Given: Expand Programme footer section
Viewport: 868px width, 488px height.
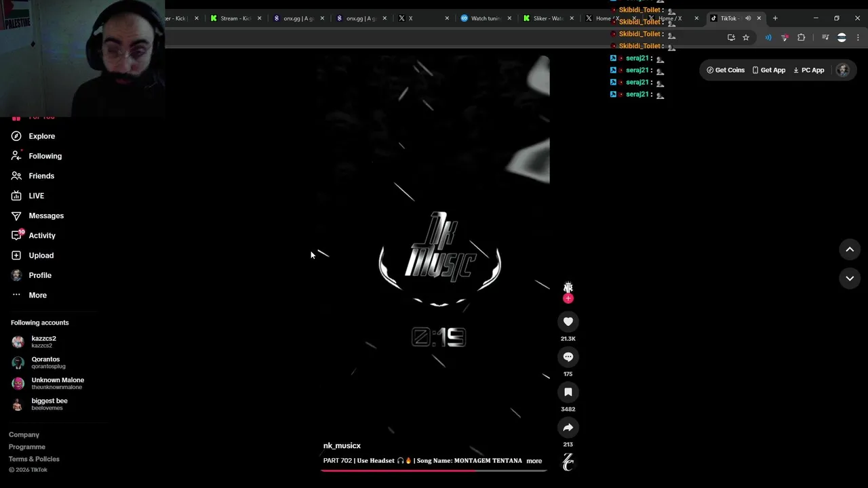Looking at the screenshot, I should point(27,447).
